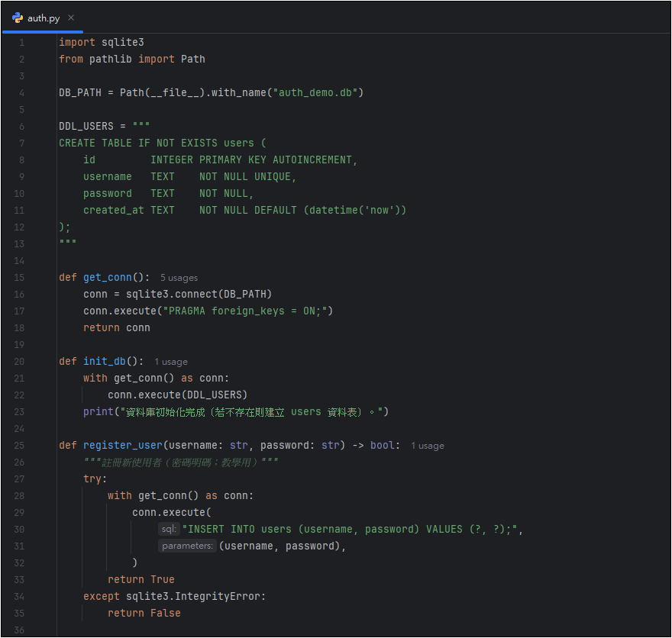This screenshot has width=672, height=638.
Task: Close the auth.py editor tab
Action: click(71, 18)
